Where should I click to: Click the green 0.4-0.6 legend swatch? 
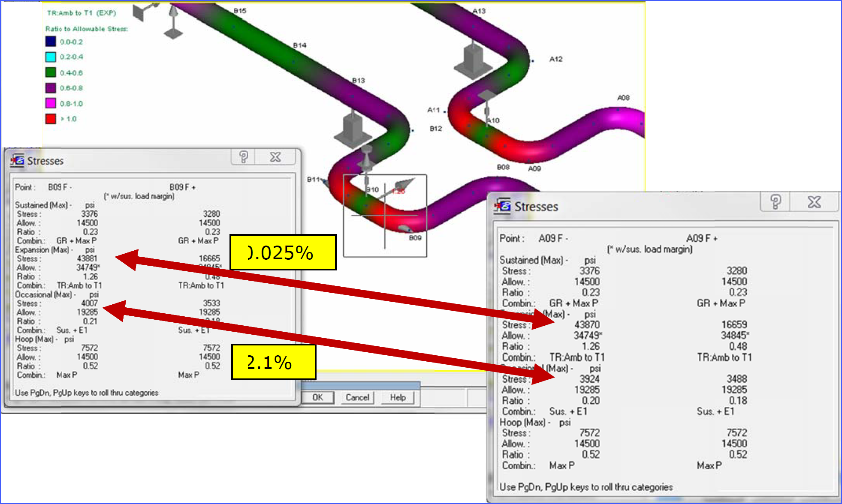pyautogui.click(x=51, y=72)
